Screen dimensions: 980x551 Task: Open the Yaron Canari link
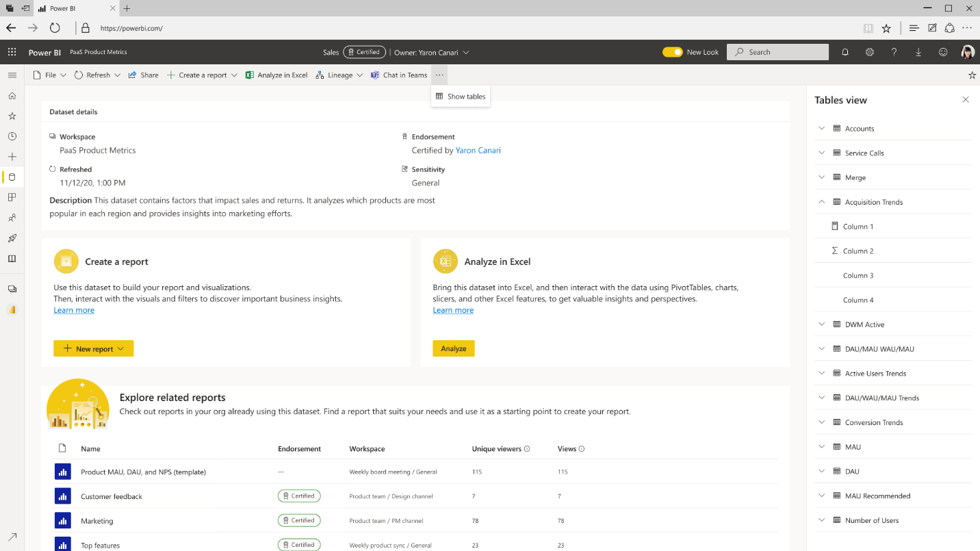(478, 151)
